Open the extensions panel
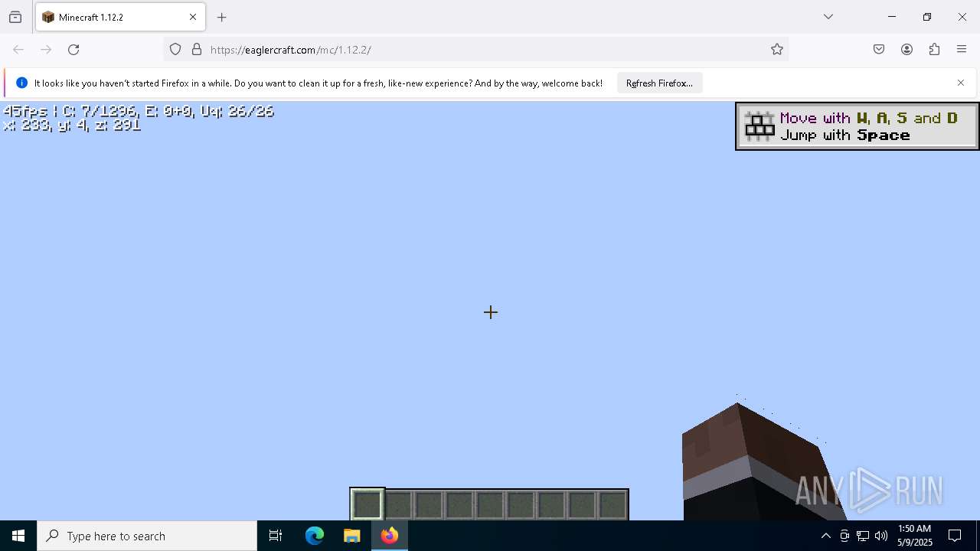This screenshot has width=980, height=551. [934, 50]
